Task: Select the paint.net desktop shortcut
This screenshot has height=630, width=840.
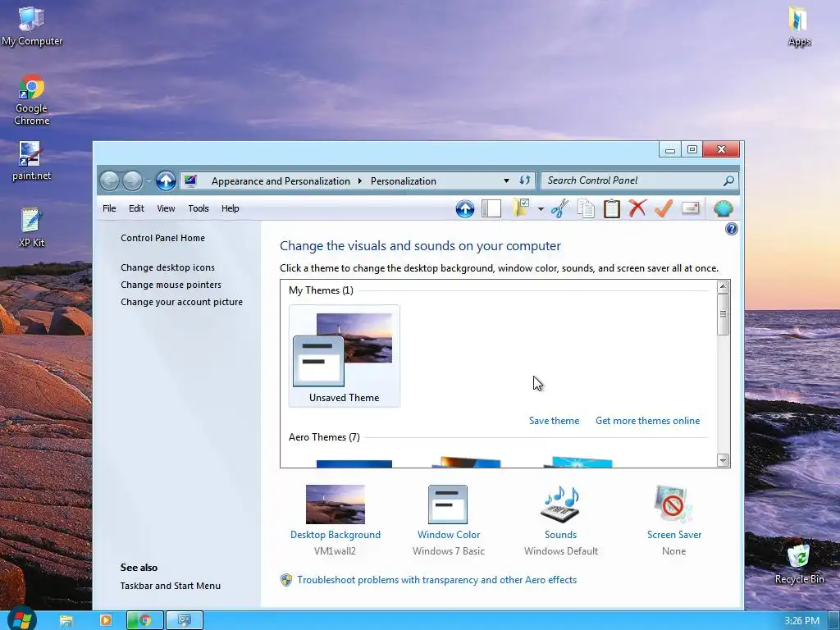Action: 32,162
